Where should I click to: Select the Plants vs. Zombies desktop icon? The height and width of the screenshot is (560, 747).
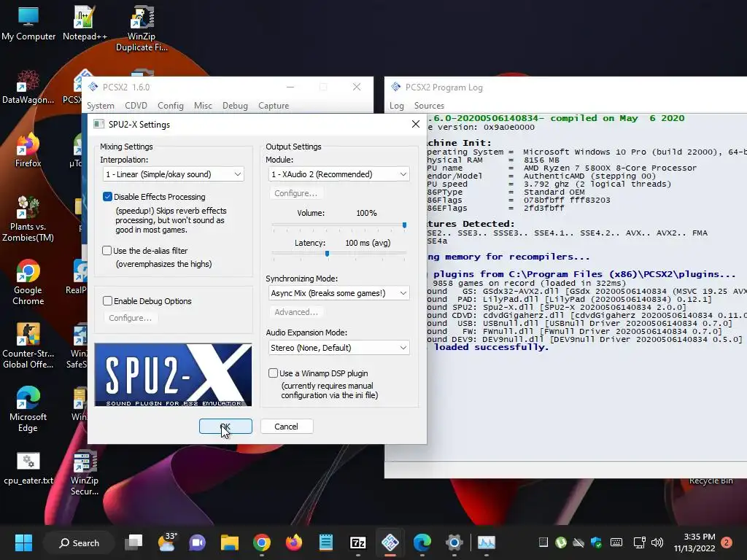28,219
